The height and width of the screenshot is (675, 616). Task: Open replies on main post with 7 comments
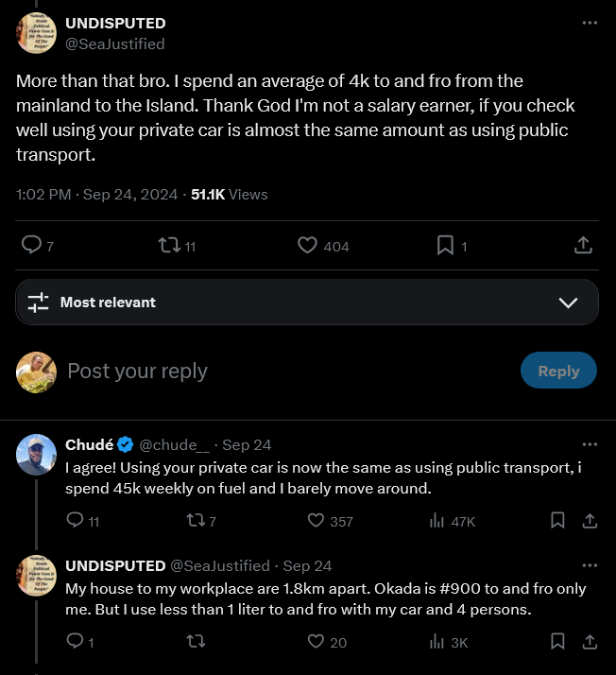[32, 246]
